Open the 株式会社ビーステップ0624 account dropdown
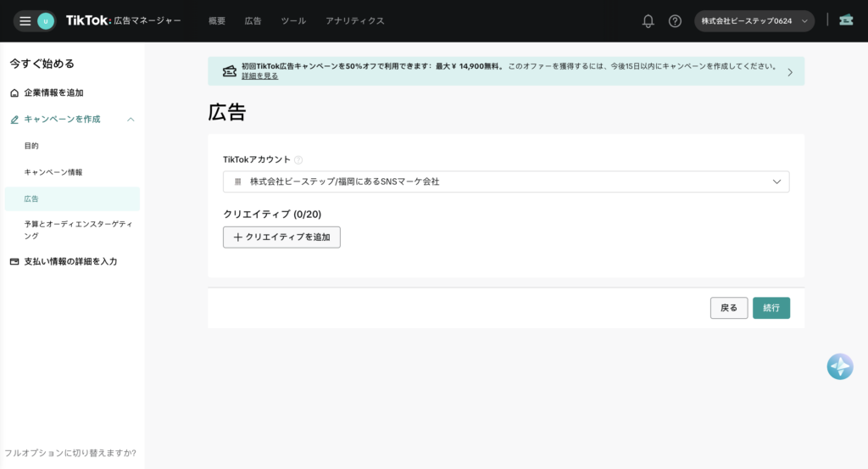This screenshot has height=469, width=868. click(x=754, y=21)
